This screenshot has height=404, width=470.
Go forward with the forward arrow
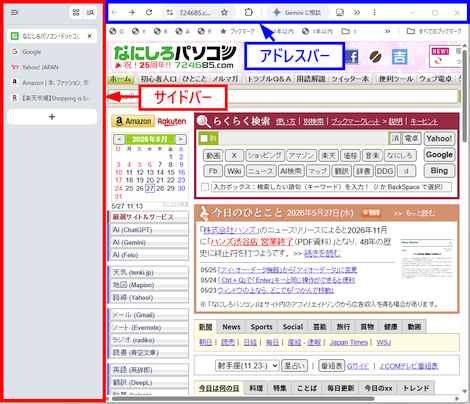[x=132, y=13]
